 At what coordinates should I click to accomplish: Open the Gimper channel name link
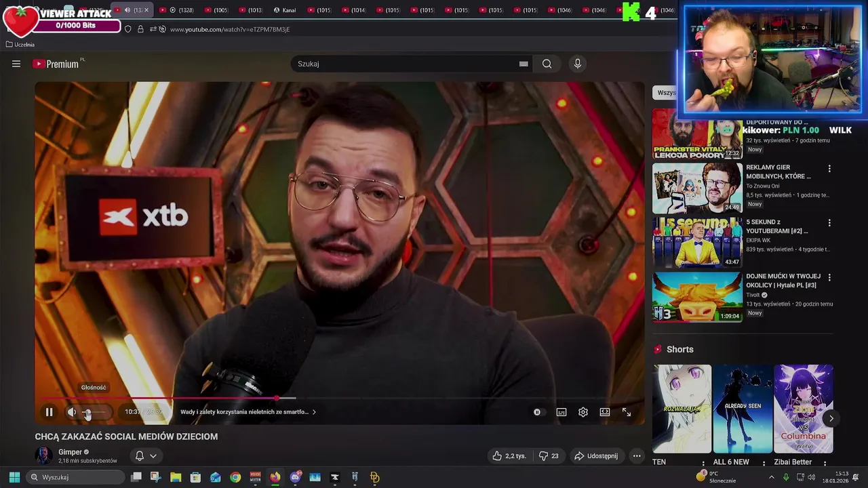70,452
